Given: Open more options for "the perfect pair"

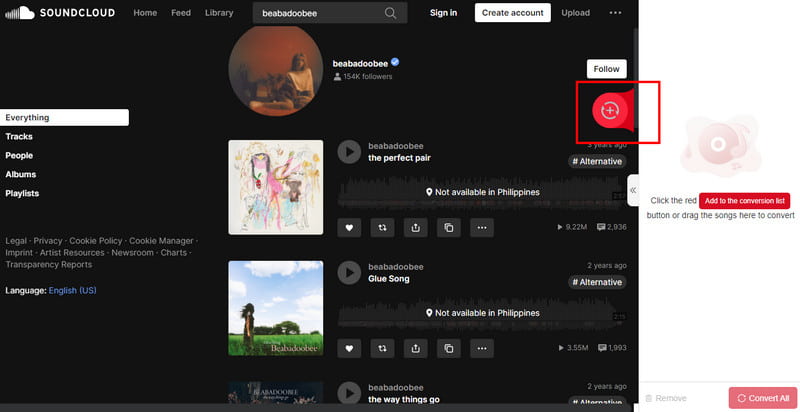Looking at the screenshot, I should point(482,228).
